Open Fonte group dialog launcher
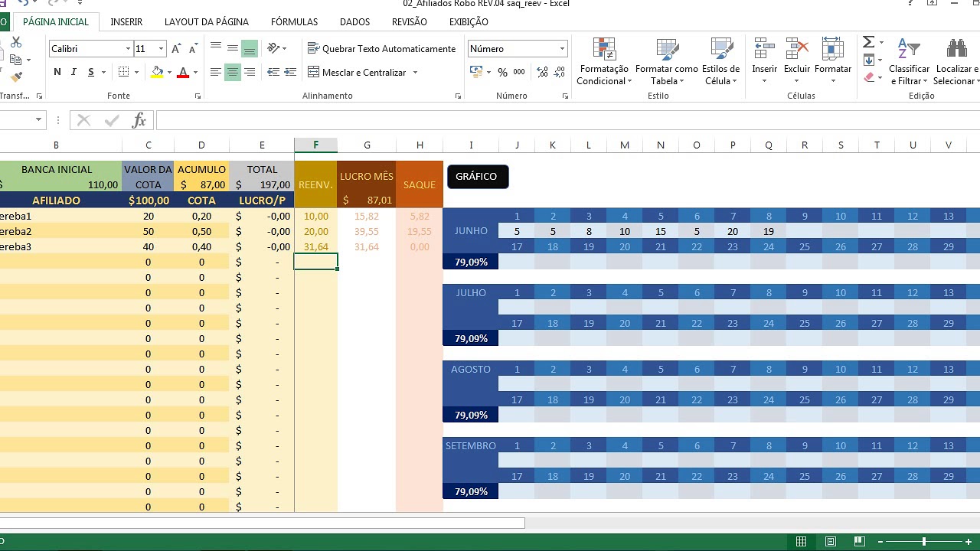This screenshot has width=980, height=551. 198,96
